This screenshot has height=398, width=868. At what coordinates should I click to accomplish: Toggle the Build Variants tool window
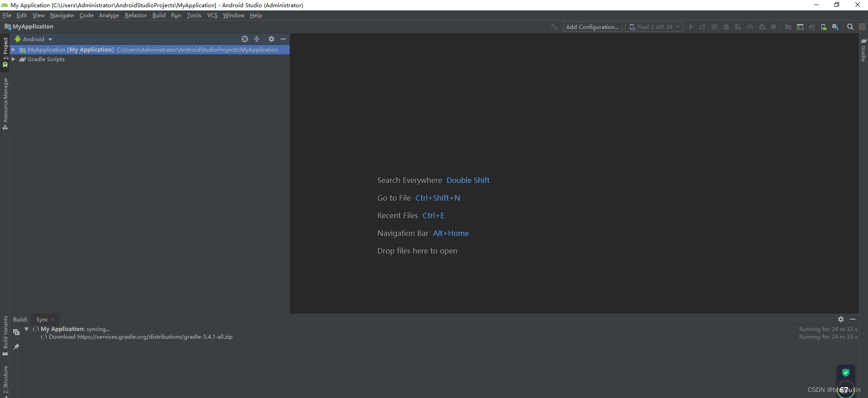coord(5,336)
